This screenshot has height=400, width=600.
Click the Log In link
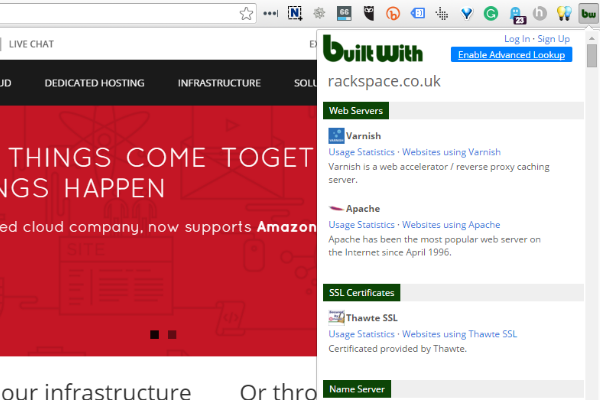coord(517,39)
